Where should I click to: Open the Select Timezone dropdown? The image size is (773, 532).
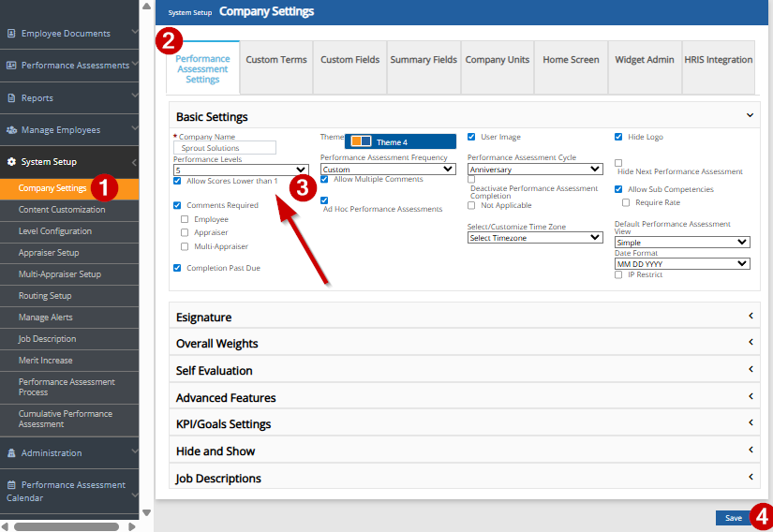click(534, 238)
